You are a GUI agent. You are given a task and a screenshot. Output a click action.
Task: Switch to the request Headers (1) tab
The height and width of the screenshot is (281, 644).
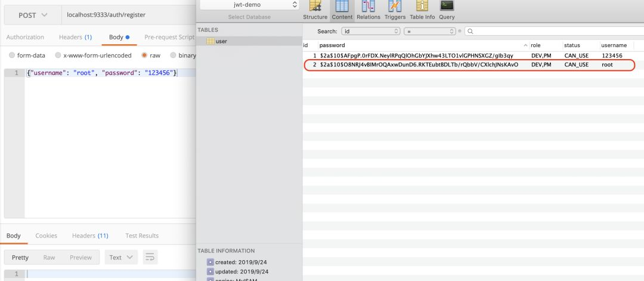pos(76,37)
